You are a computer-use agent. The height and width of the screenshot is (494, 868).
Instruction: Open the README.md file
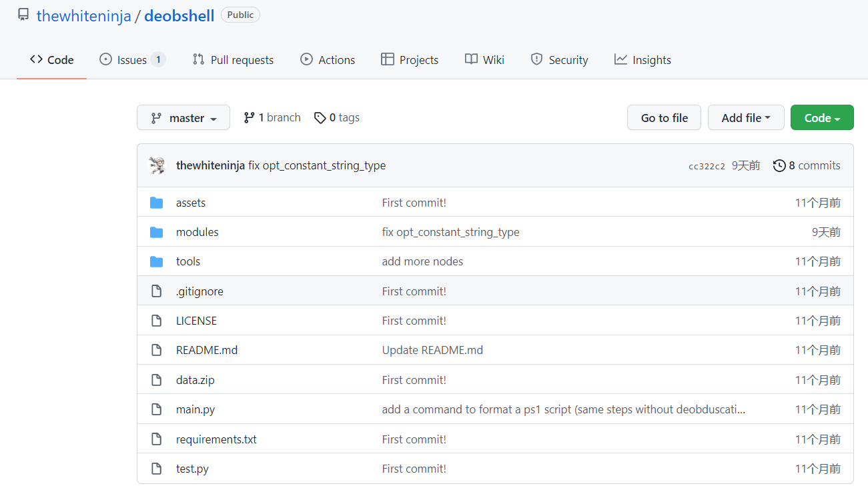click(x=207, y=350)
